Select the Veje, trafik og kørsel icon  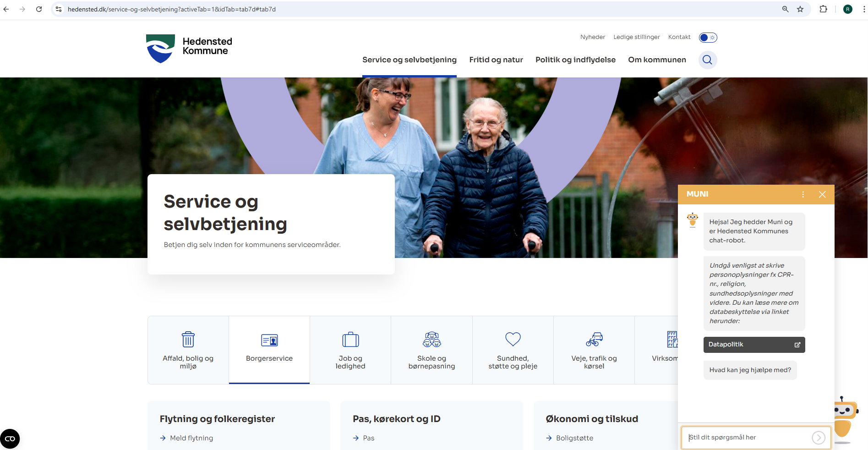click(594, 340)
